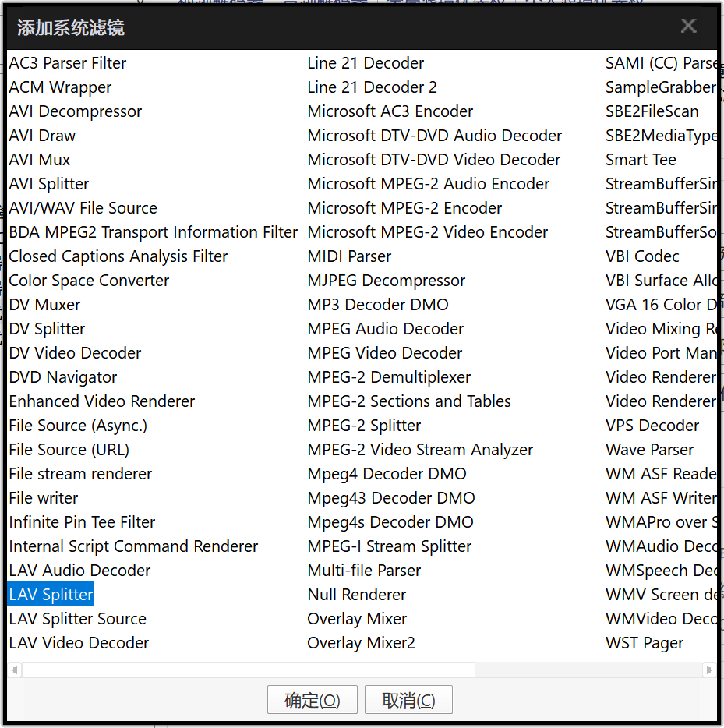Choose the Wave Parser filter

649,450
